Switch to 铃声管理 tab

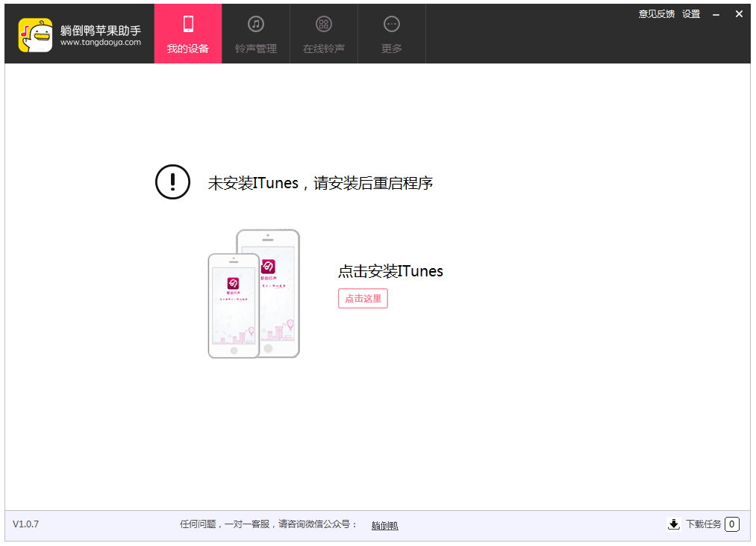255,34
